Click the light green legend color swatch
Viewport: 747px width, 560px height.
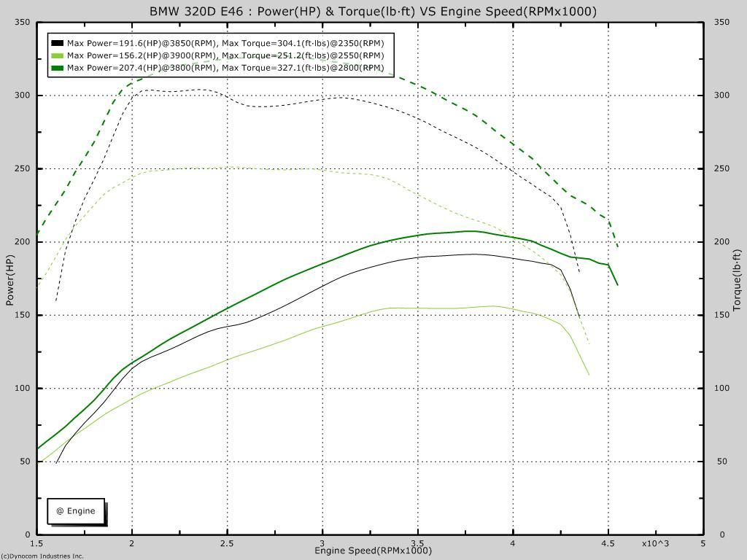click(x=57, y=55)
